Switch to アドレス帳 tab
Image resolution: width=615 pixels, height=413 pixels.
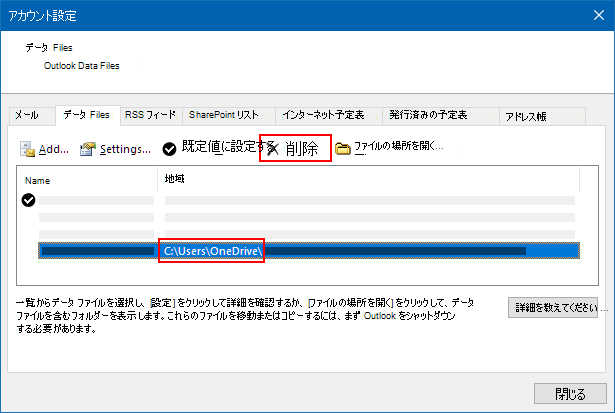coord(542,116)
